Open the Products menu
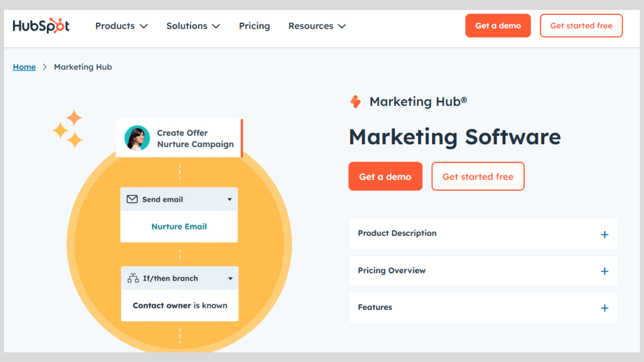644x362 pixels. (122, 26)
